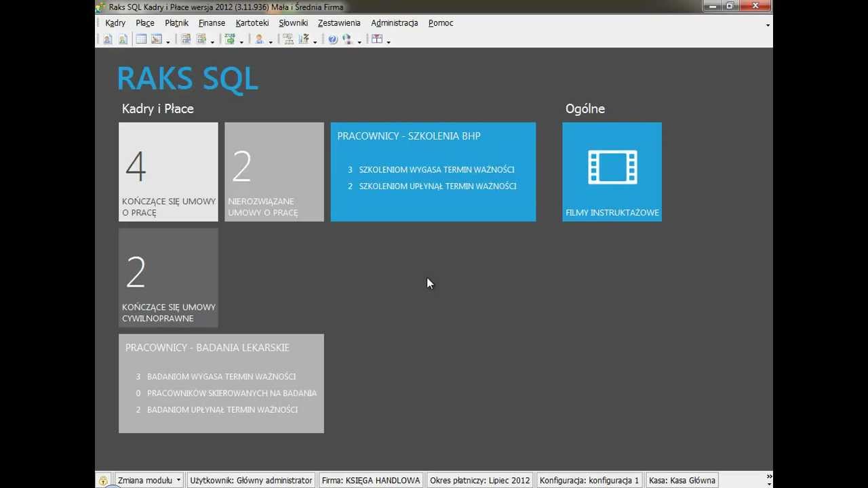Open the Kończące się umowy o pracę tile
Screen dimensions: 868x488
[x=168, y=171]
